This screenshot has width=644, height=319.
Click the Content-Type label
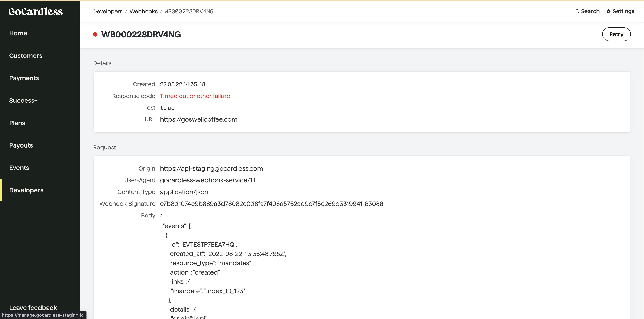pyautogui.click(x=136, y=192)
